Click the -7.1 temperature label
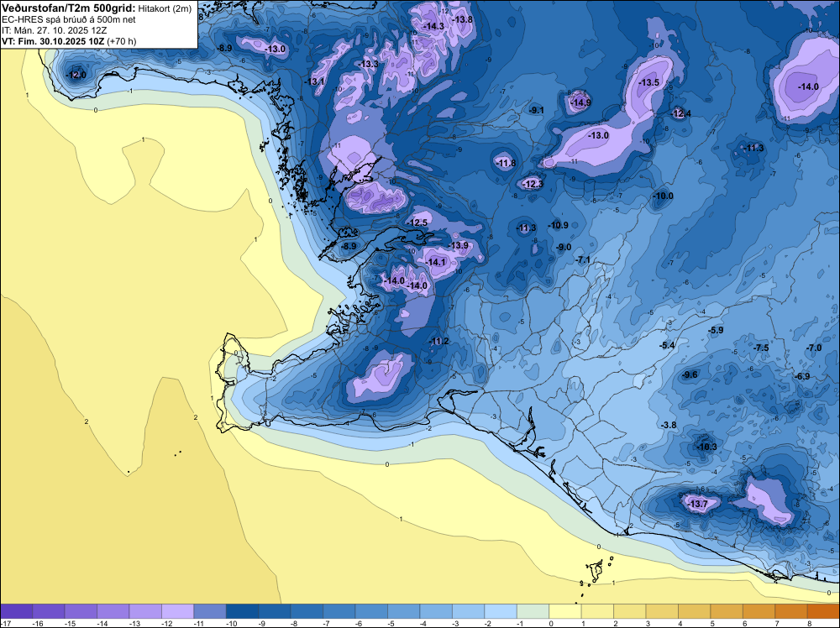This screenshot has width=840, height=628. [583, 259]
